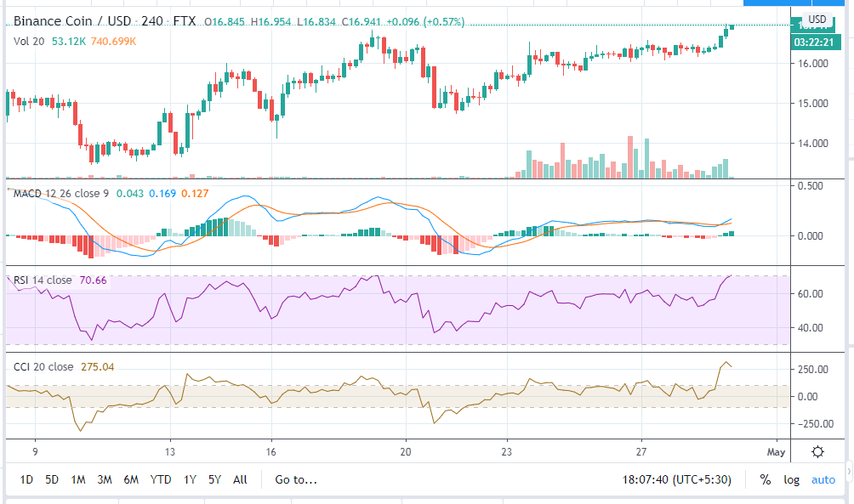Screen dimensions: 854x504
Task: Click the Binance Coin / USD symbol title
Action: pos(72,21)
